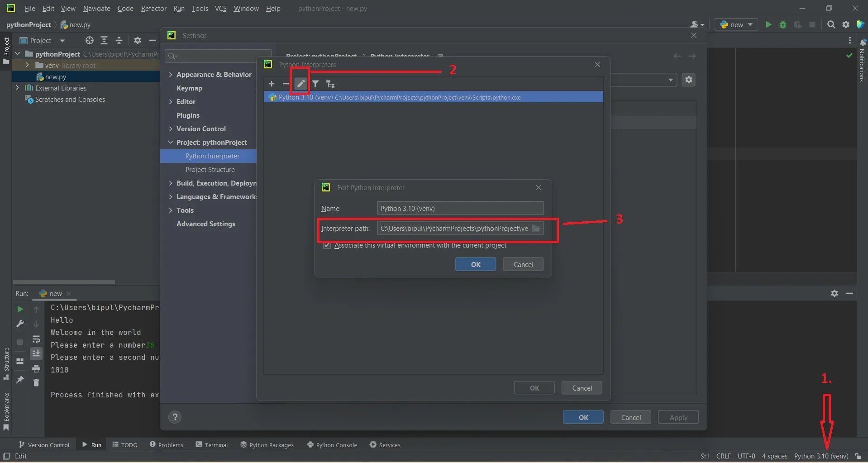Select Scratches and Consoles in Project tree

point(70,100)
